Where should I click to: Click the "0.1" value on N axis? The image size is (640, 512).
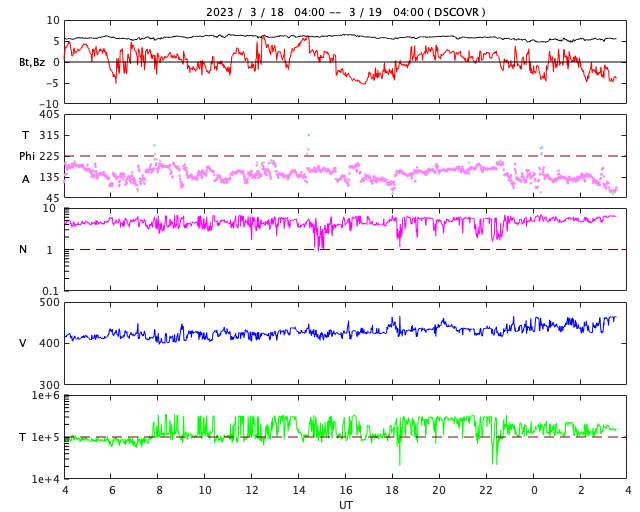click(x=50, y=291)
